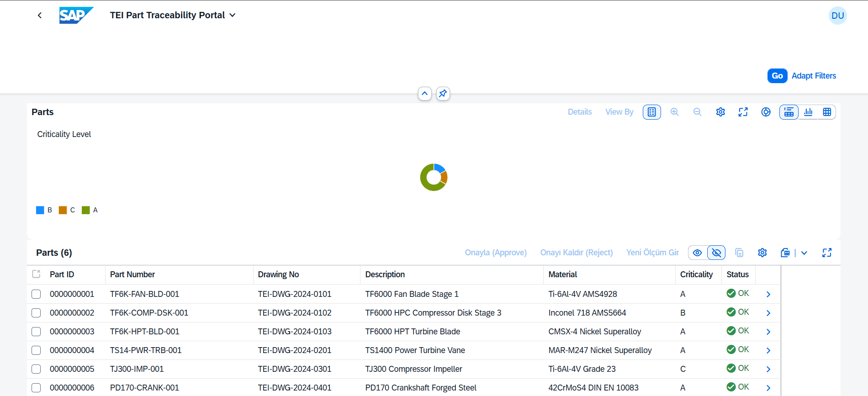Open the chart type donut selector

[766, 112]
